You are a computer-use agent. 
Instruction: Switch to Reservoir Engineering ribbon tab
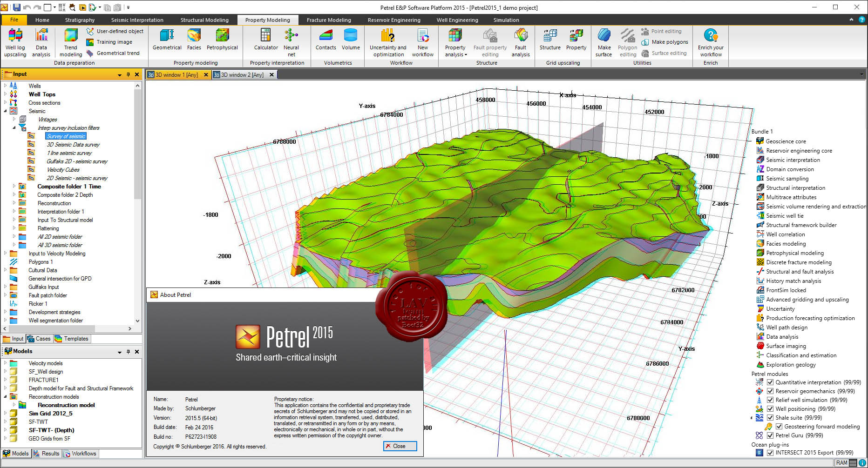pos(394,20)
